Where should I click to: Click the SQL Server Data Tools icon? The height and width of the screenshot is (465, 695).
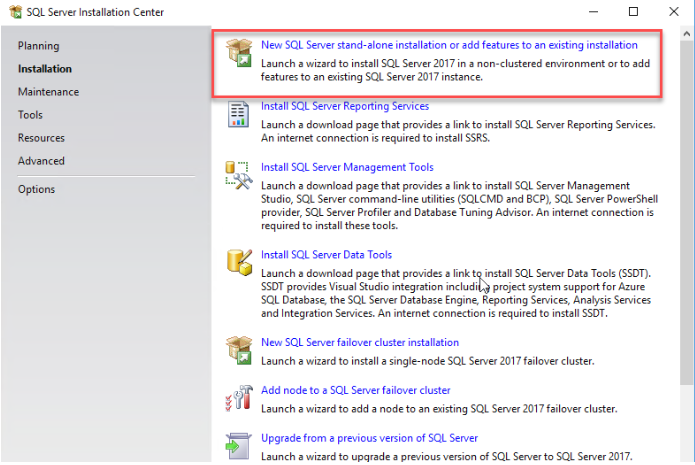pos(239,262)
